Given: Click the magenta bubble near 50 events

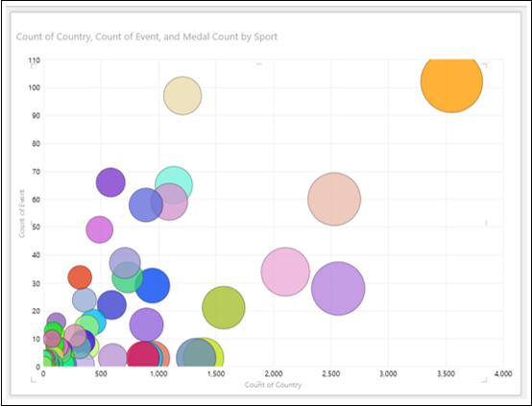Looking at the screenshot, I should [100, 229].
